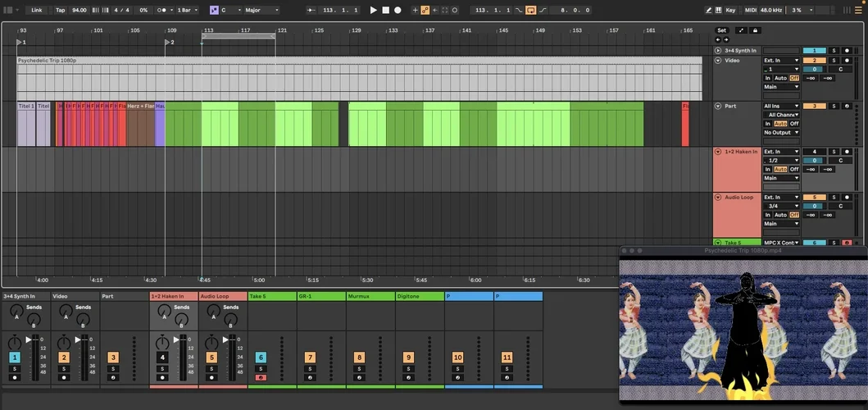Screen dimensions: 868x410
Task: Toggle computer MIDI keyboard icon
Action: pyautogui.click(x=718, y=10)
